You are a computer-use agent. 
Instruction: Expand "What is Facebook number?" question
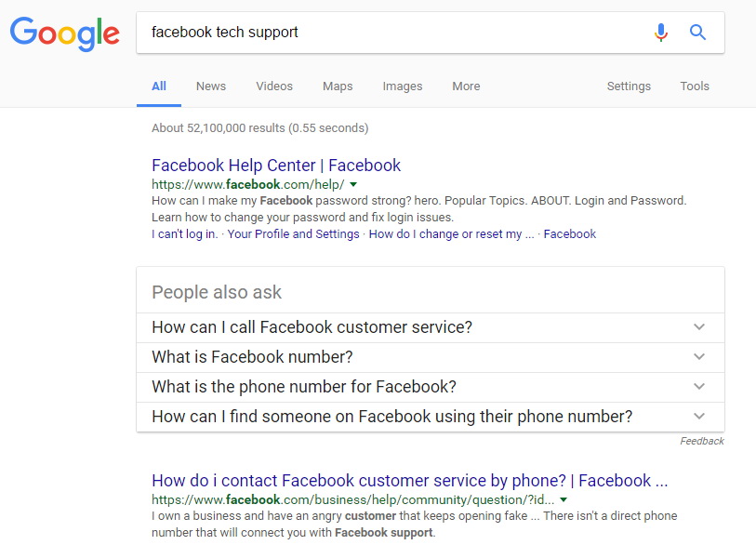click(430, 357)
